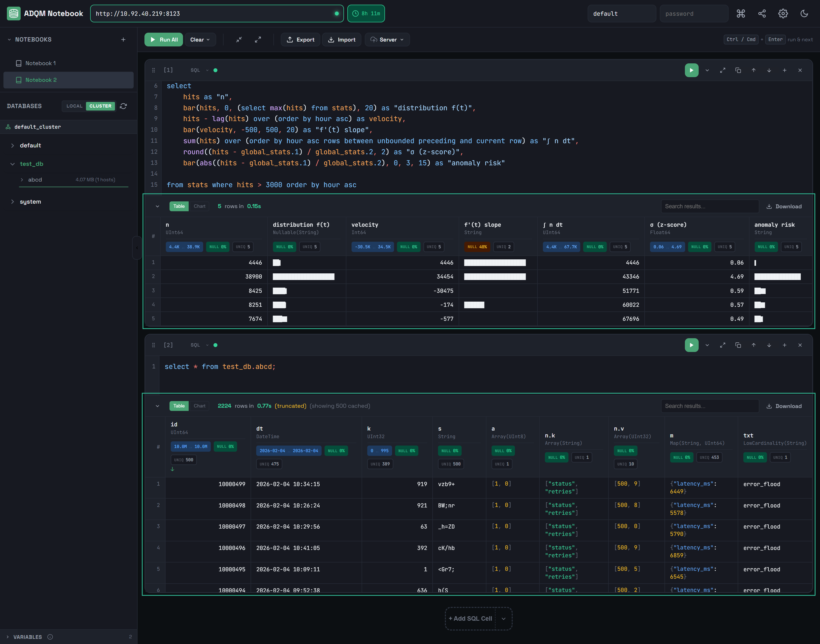Screen dimensions: 820x644
Task: Expand the system database
Action: (30, 201)
